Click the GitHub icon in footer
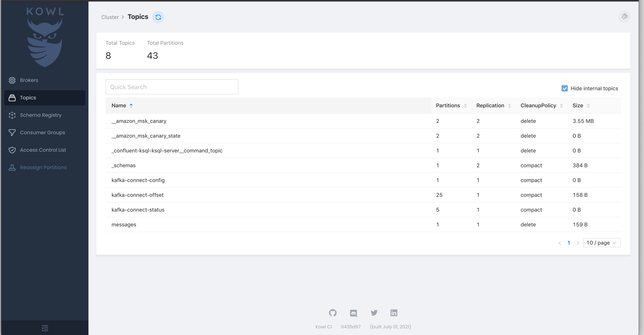The image size is (644, 335). point(332,313)
